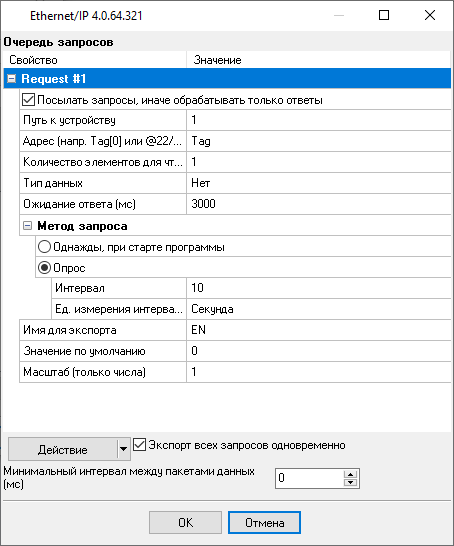Click the Интервал property label

click(x=80, y=288)
